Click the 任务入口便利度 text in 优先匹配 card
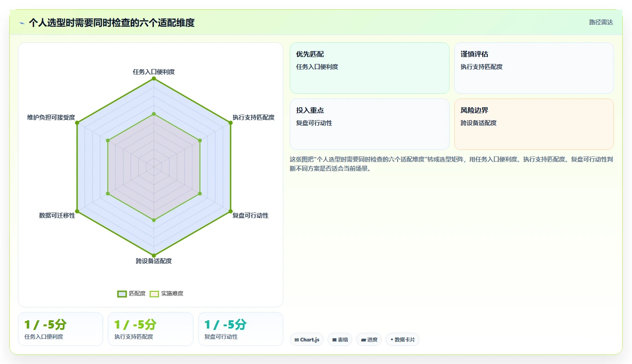 (317, 67)
